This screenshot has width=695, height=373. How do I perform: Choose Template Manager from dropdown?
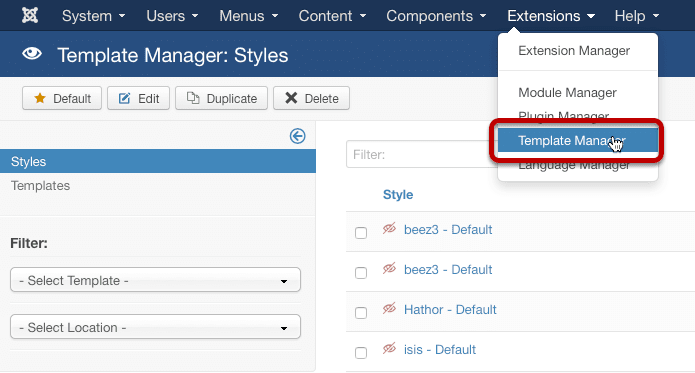point(578,140)
